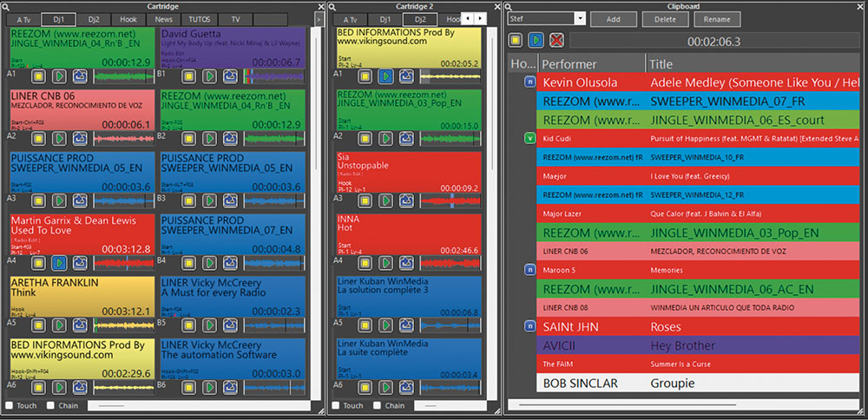The image size is (868, 420).
Task: Play cart A1 in the Cartridge panel
Action: [60, 75]
